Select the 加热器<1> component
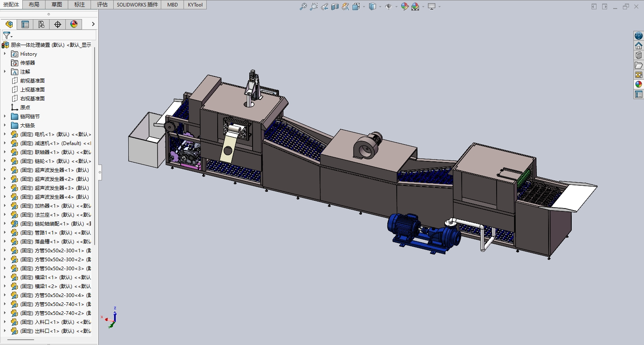 coord(55,206)
